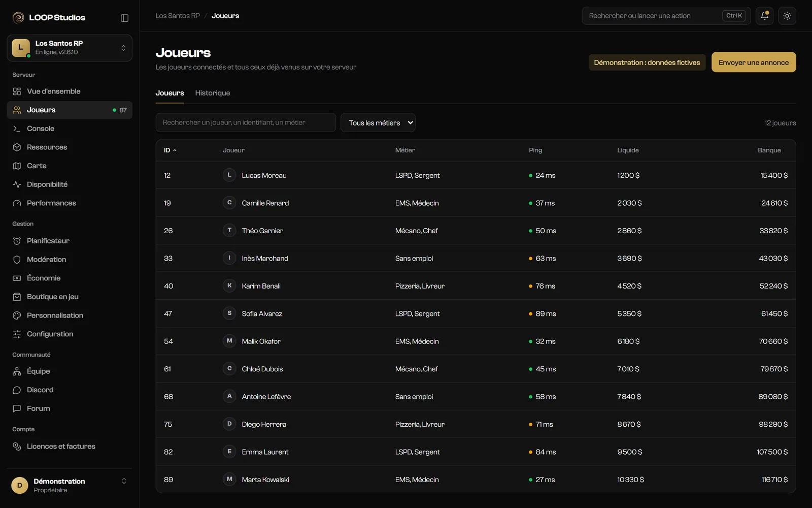812x508 pixels.
Task: Click Chloé Dubois's Mécano, Chef job
Action: pyautogui.click(x=416, y=369)
